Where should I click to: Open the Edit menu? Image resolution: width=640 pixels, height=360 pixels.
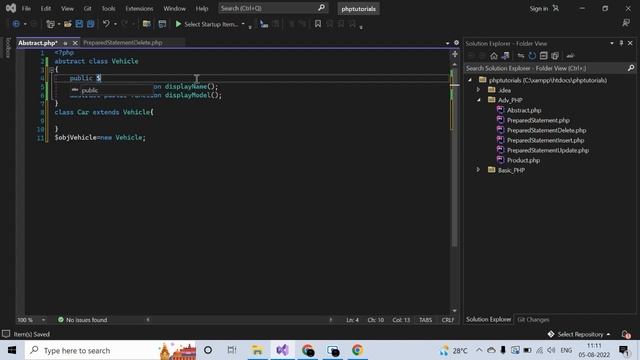click(x=46, y=8)
